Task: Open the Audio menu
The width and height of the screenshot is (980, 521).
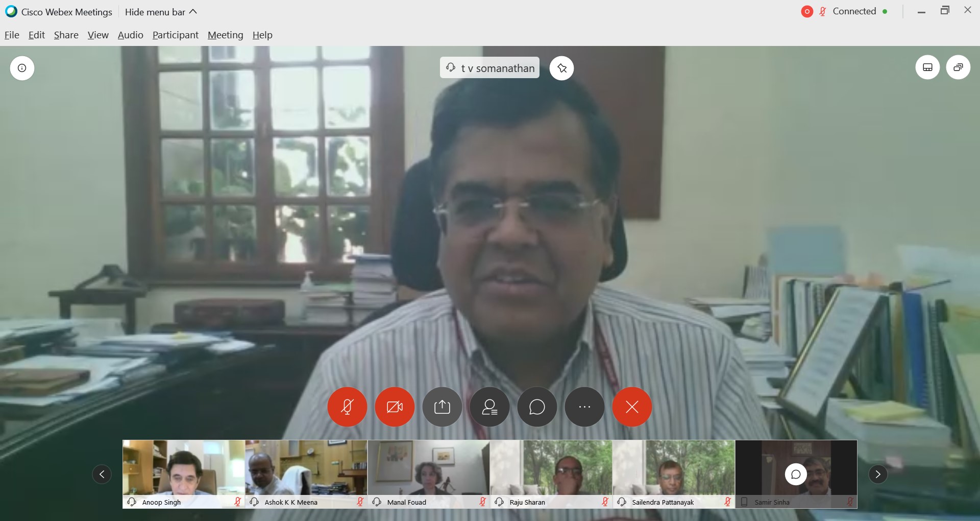Action: pyautogui.click(x=131, y=35)
